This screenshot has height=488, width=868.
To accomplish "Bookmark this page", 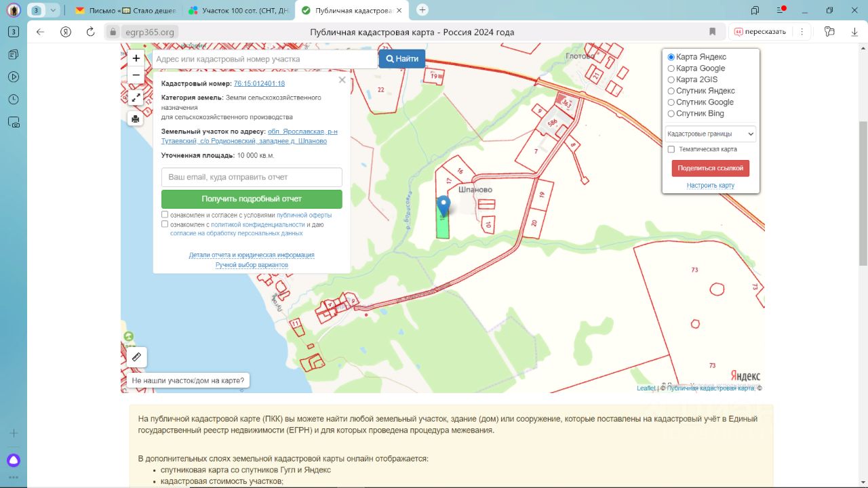I will pyautogui.click(x=713, y=32).
